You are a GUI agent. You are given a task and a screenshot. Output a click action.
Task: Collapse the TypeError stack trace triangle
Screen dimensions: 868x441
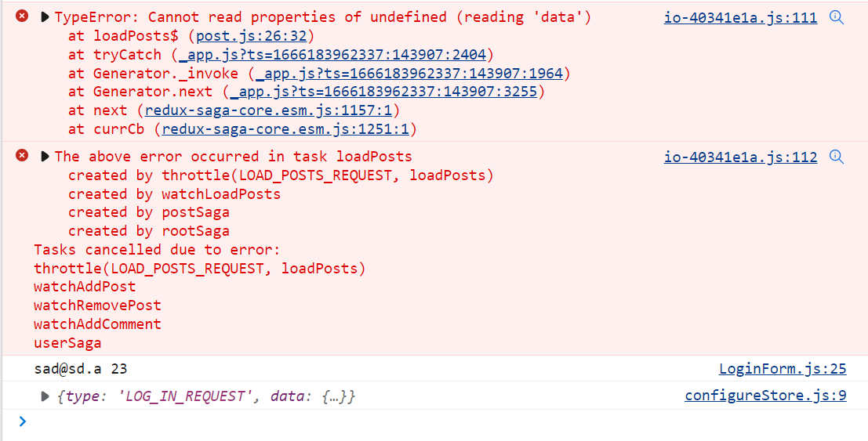point(45,17)
